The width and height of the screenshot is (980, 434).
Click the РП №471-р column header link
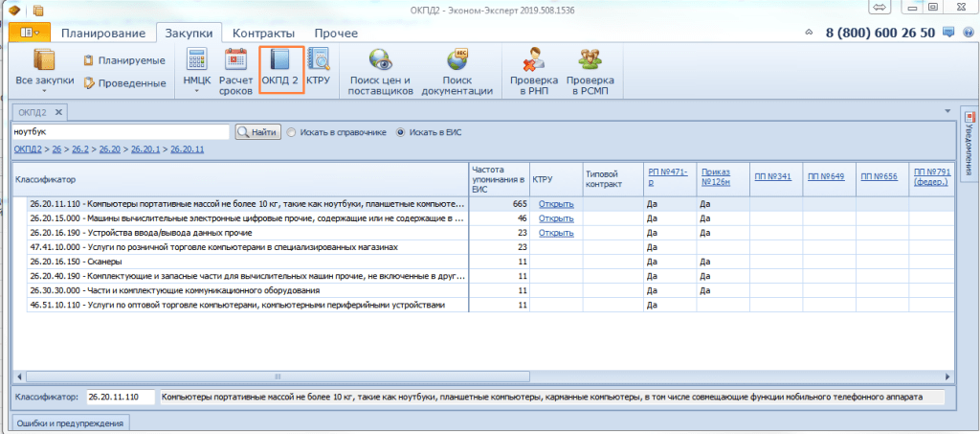tap(666, 176)
